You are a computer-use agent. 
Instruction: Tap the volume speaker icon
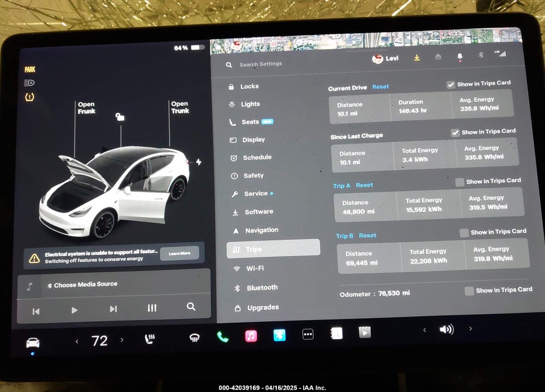[x=447, y=329]
